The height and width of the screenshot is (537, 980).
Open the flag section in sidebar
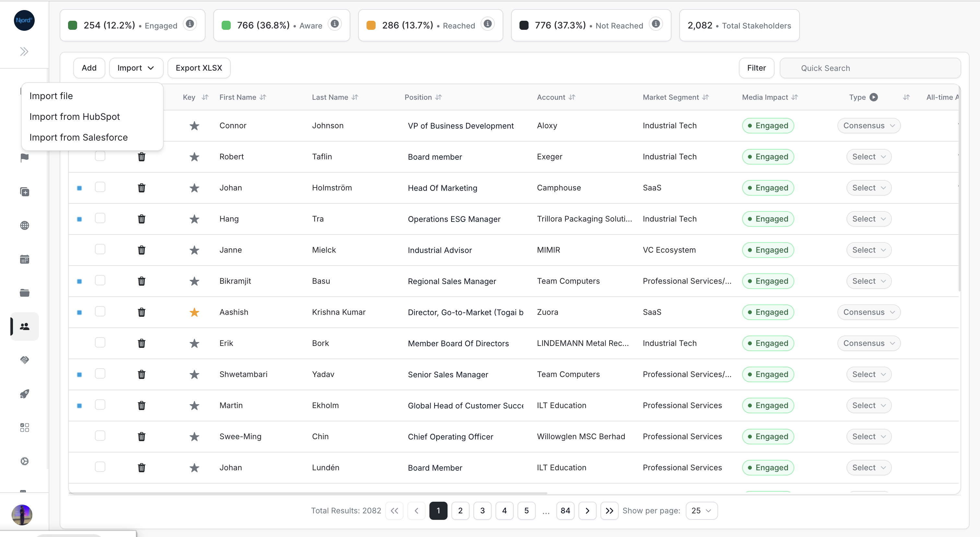[x=24, y=158]
